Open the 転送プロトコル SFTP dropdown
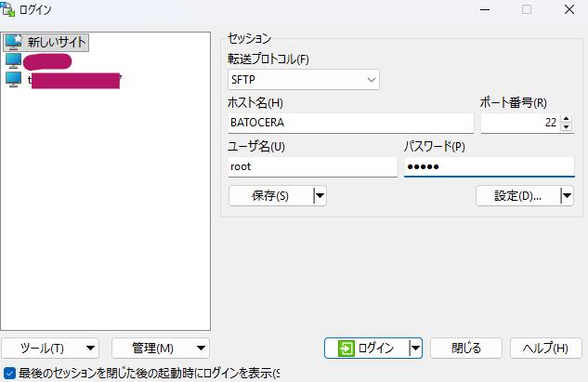The width and height of the screenshot is (588, 382). 304,79
